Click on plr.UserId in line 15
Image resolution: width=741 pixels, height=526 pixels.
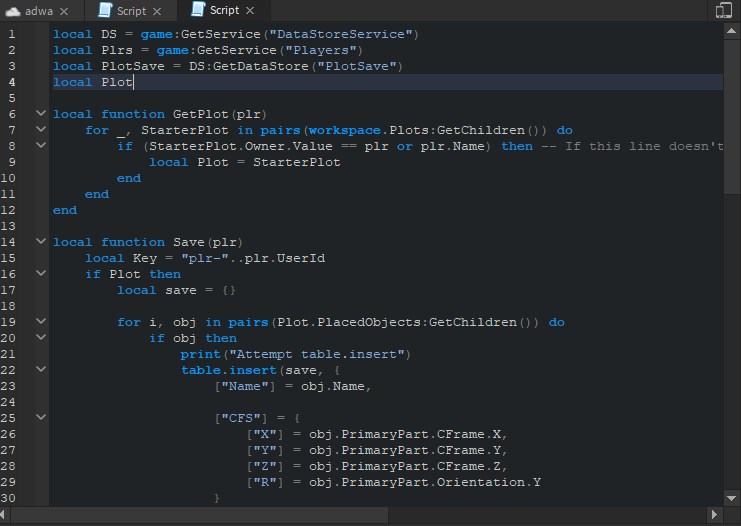(284, 259)
